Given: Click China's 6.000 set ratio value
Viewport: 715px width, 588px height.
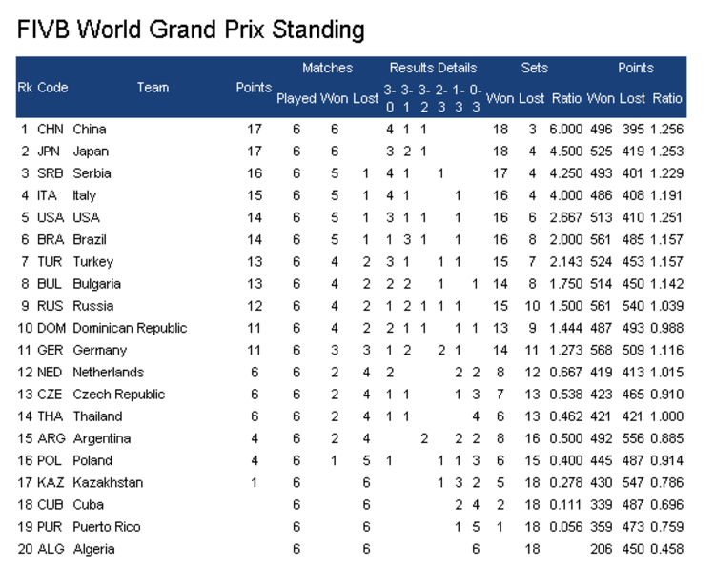Looking at the screenshot, I should [x=566, y=130].
